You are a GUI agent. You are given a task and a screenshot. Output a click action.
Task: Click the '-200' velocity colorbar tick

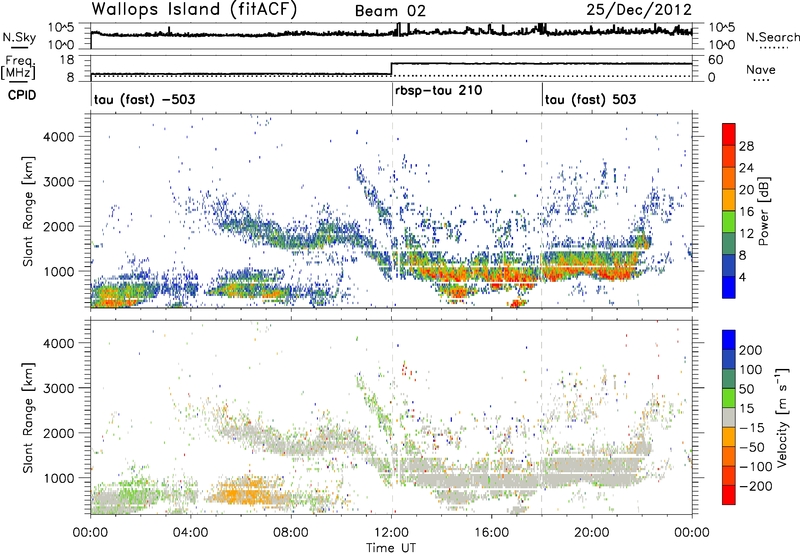(x=756, y=486)
